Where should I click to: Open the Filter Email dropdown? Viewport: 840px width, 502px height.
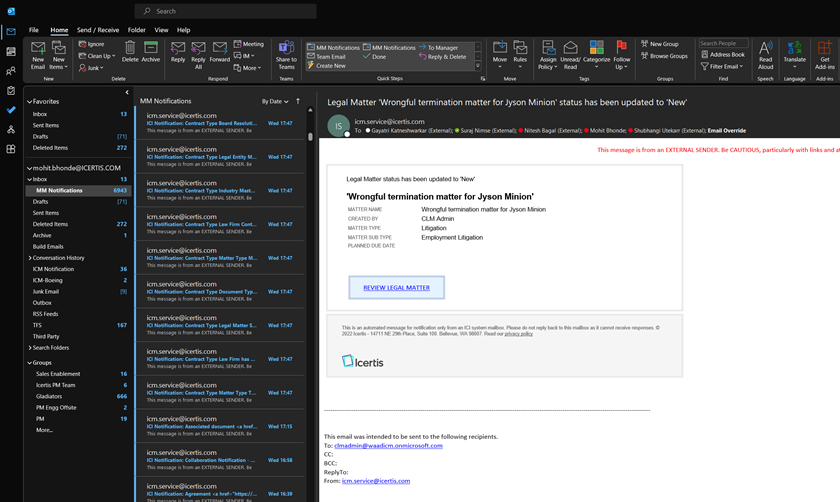click(x=723, y=67)
